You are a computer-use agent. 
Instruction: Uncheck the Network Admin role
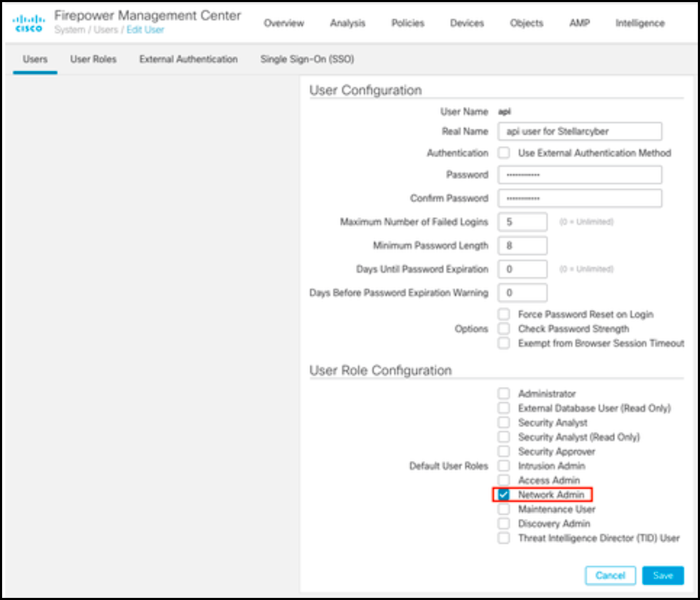coord(504,495)
